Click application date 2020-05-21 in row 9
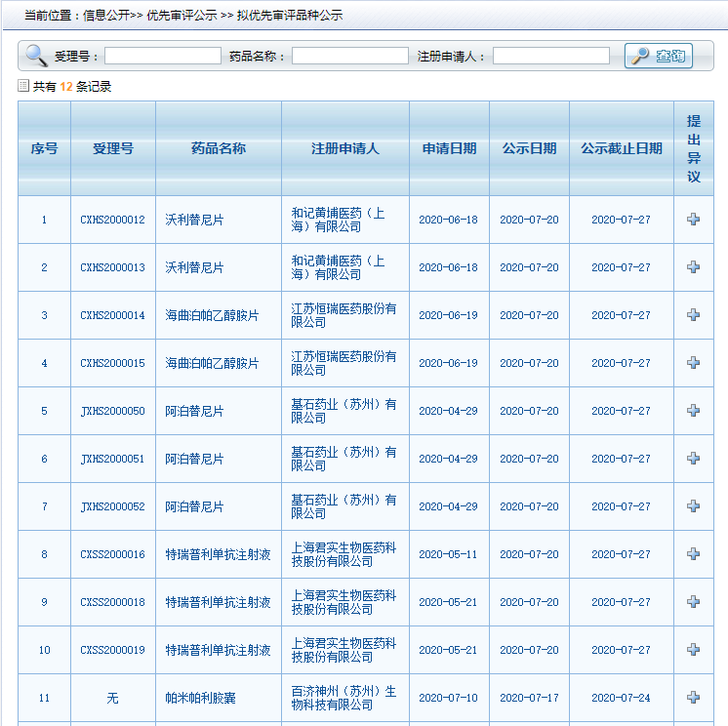Screen dimensions: 728x726 coord(449,602)
